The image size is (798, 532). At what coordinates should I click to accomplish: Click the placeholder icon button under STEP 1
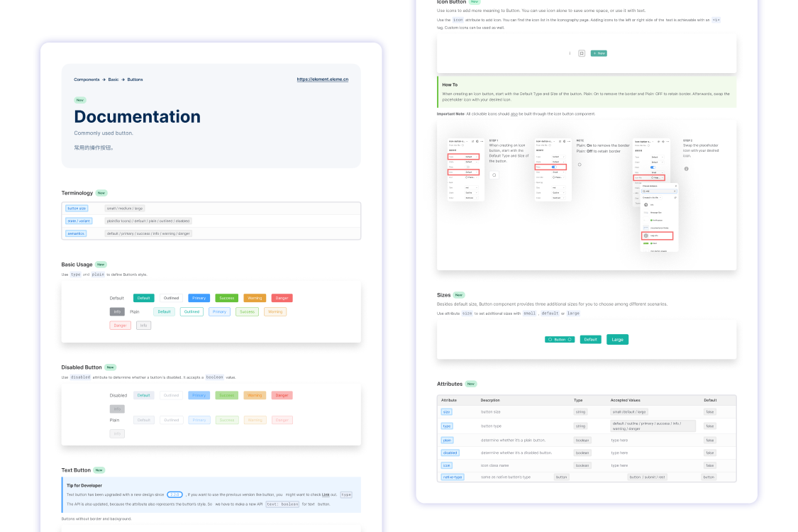494,175
